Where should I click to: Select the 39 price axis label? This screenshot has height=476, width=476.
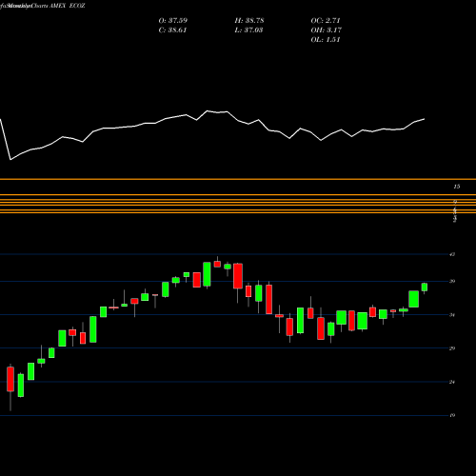(x=452, y=281)
